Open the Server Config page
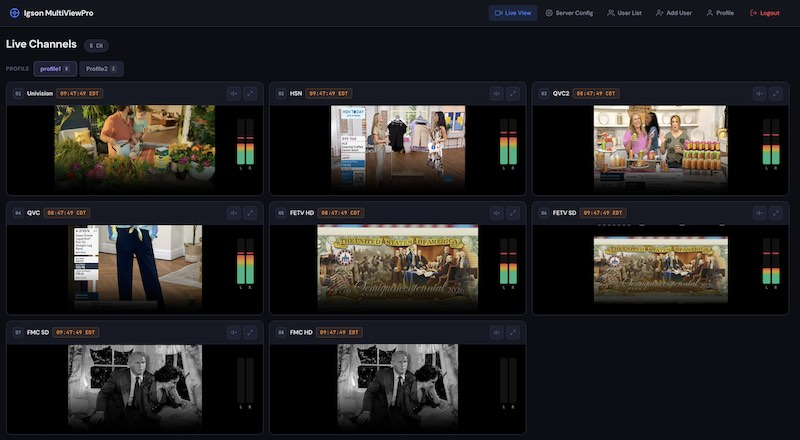The height and width of the screenshot is (440, 800). [x=569, y=13]
